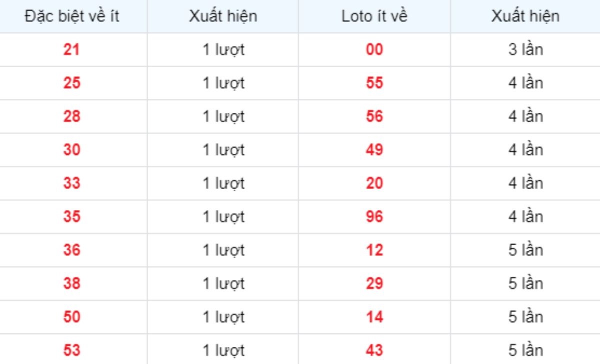Select red number 25 in special column
The height and width of the screenshot is (364, 600).
[x=71, y=83]
